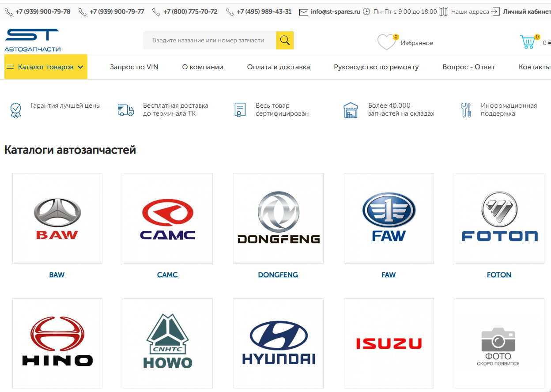The image size is (551, 392).
Task: Open the FOTON logo tile
Action: [499, 219]
